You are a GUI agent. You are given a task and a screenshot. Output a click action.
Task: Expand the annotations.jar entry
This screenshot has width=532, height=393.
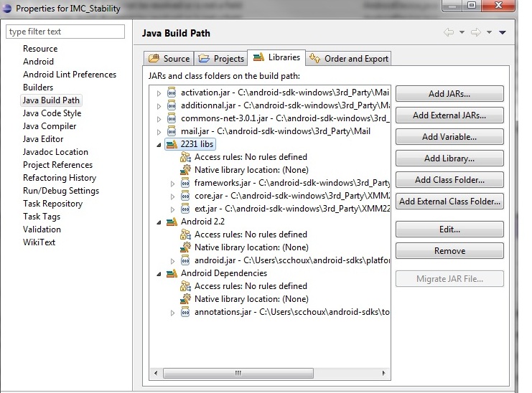[173, 312]
